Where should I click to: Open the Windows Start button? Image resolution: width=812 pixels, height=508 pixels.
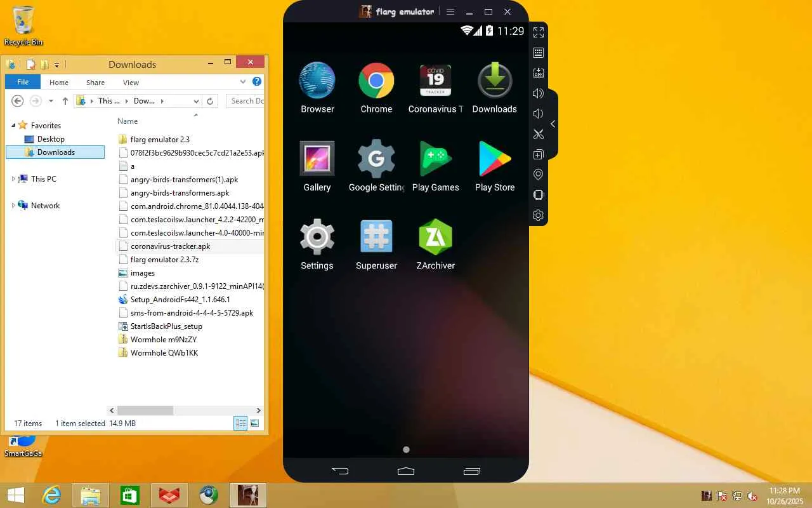click(x=16, y=495)
